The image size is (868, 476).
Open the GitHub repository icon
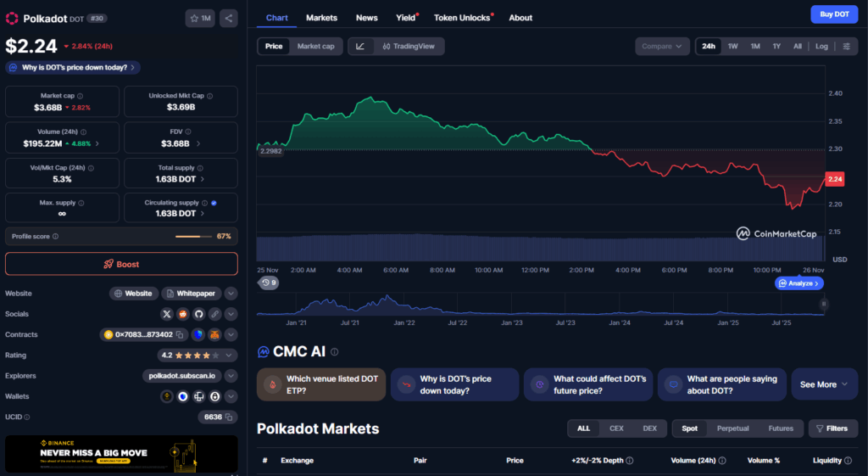click(x=199, y=314)
